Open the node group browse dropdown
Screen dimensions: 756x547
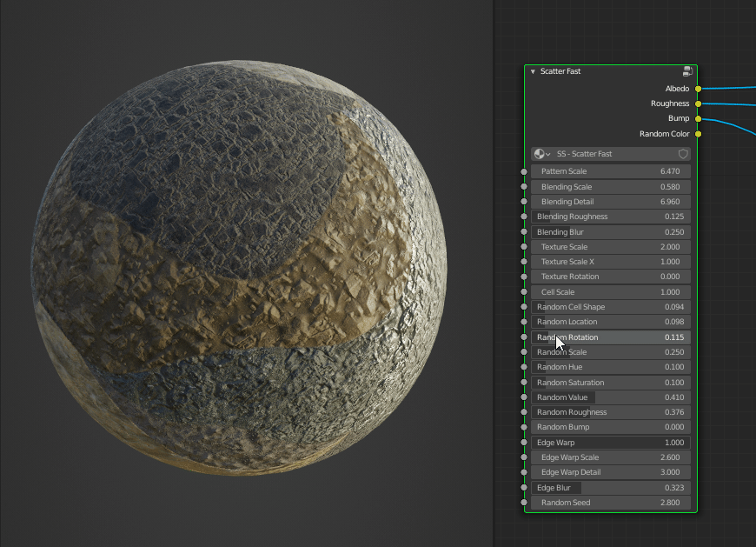tap(549, 153)
